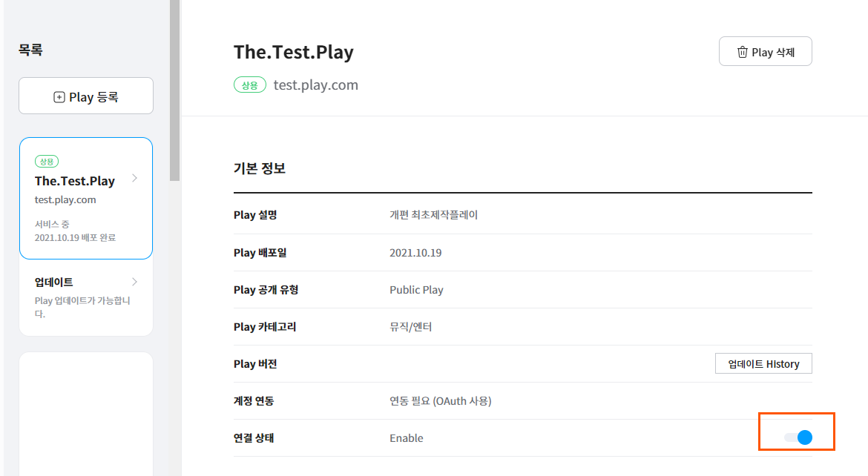Select the test.play.com text in the sidebar card
Screen dimensions: 868x476
point(65,200)
